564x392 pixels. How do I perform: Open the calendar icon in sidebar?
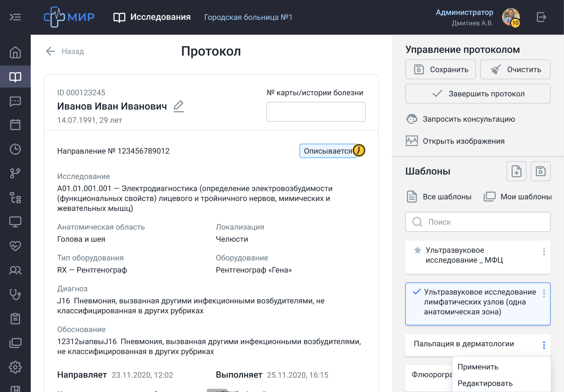[15, 125]
